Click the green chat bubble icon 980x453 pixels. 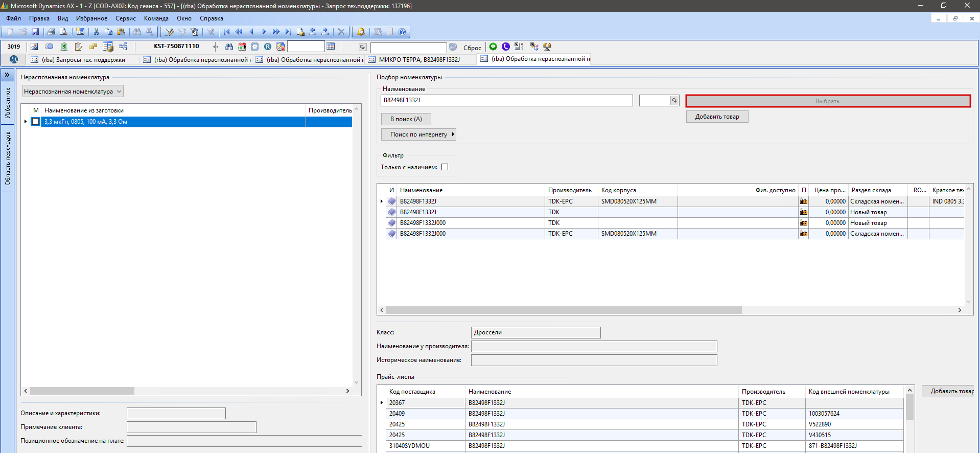click(x=493, y=47)
